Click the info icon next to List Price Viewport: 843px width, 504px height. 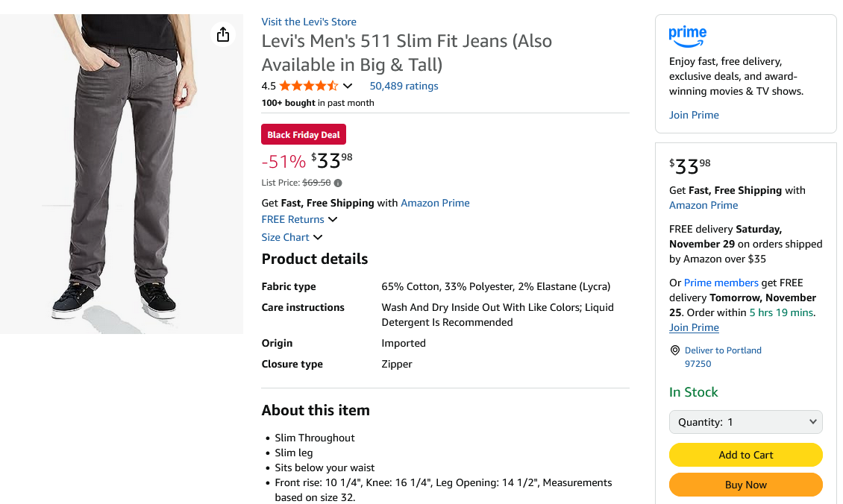tap(337, 182)
